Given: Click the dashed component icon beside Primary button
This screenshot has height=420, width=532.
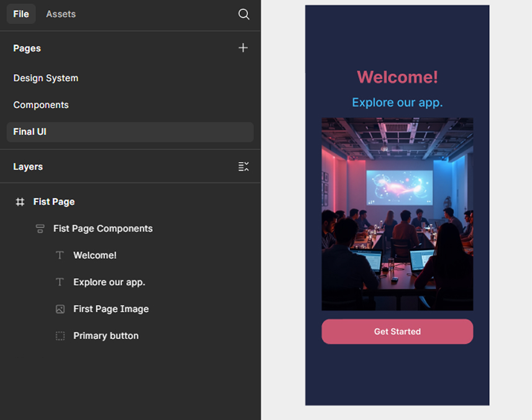Looking at the screenshot, I should 60,336.
